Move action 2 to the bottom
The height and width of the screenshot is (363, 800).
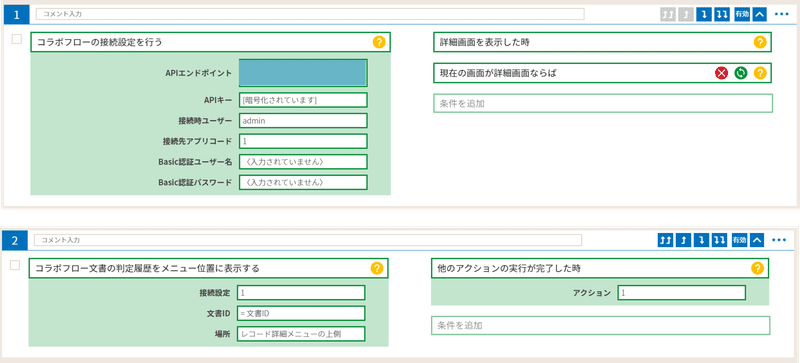click(x=719, y=239)
